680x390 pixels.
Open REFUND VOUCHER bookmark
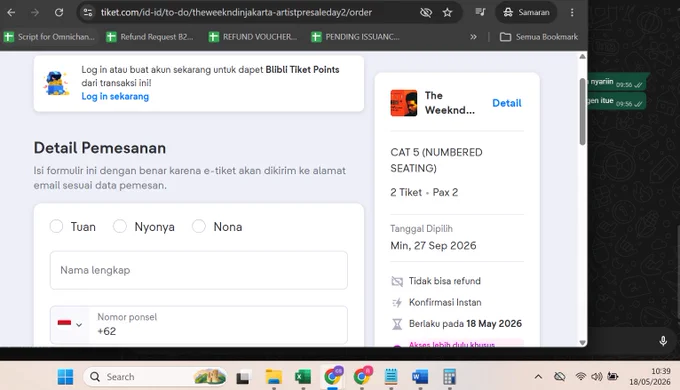[253, 37]
